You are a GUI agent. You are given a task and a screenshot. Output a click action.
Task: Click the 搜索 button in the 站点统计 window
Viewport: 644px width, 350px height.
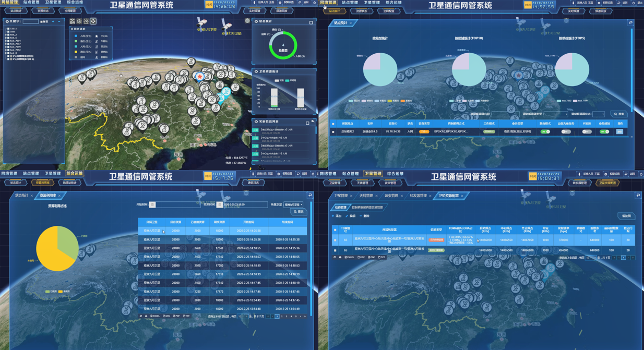[619, 114]
